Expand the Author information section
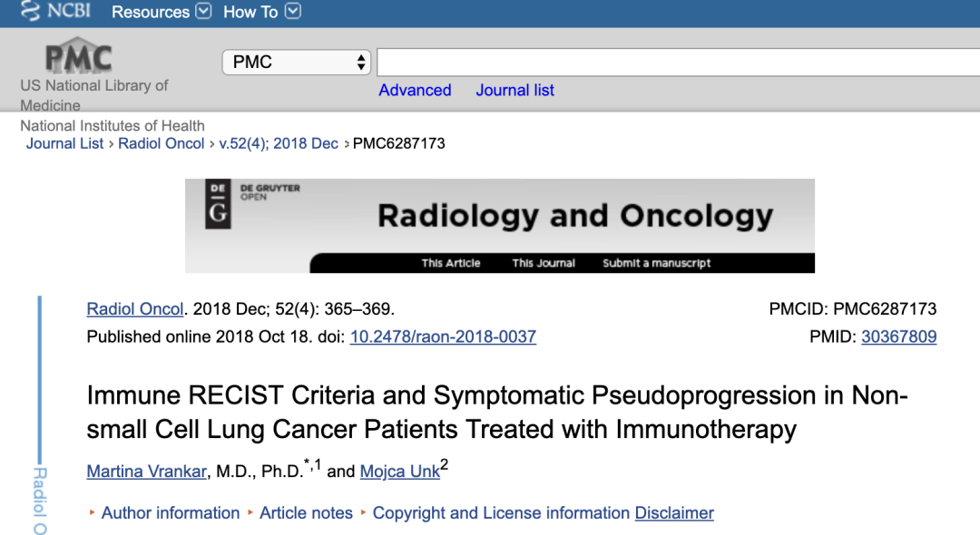The image size is (980, 535). [171, 513]
